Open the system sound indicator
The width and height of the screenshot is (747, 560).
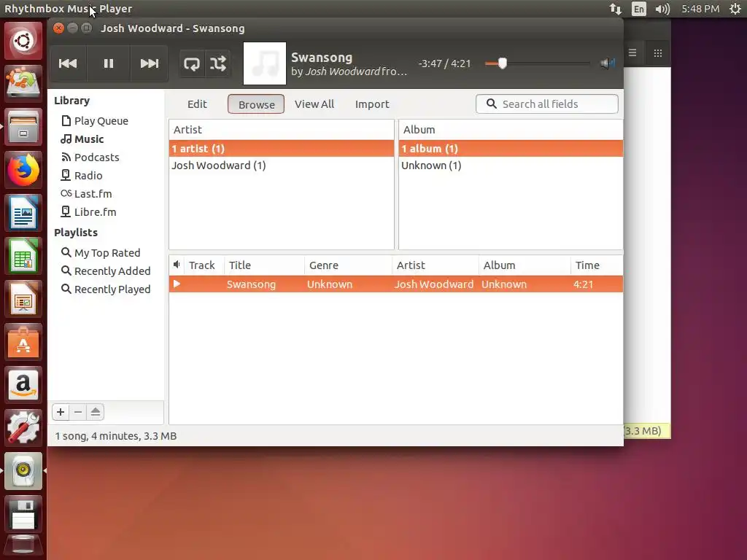click(662, 9)
